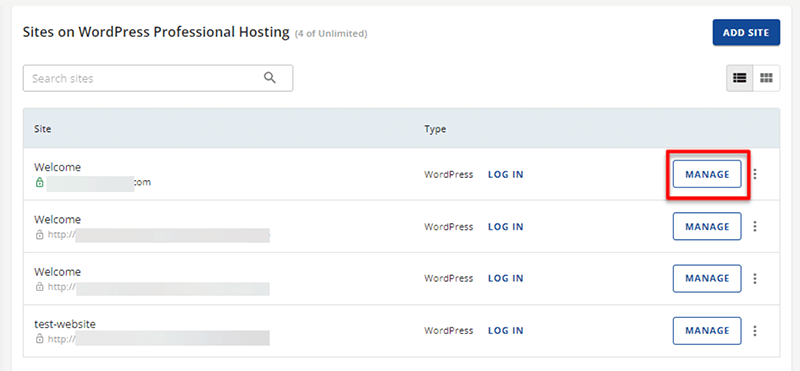
Task: Click LOG IN in third Welcome row
Action: coord(506,279)
